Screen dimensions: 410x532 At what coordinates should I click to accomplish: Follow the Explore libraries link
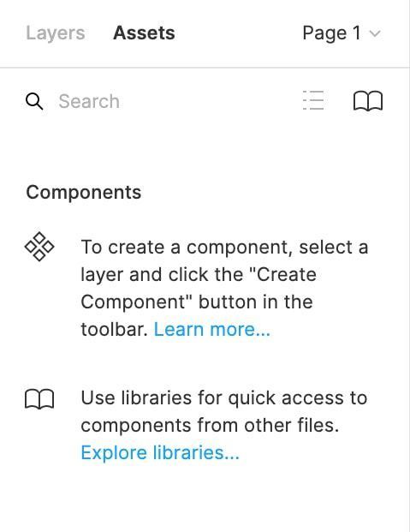click(x=160, y=452)
